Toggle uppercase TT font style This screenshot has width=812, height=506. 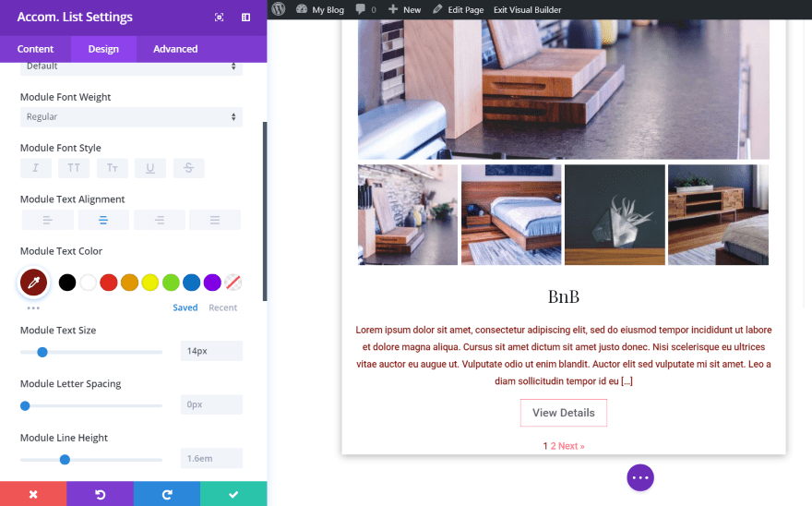(x=74, y=168)
